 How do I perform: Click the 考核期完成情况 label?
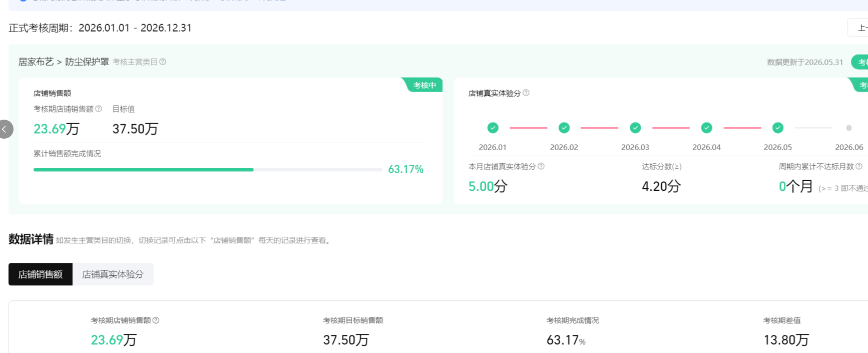573,320
